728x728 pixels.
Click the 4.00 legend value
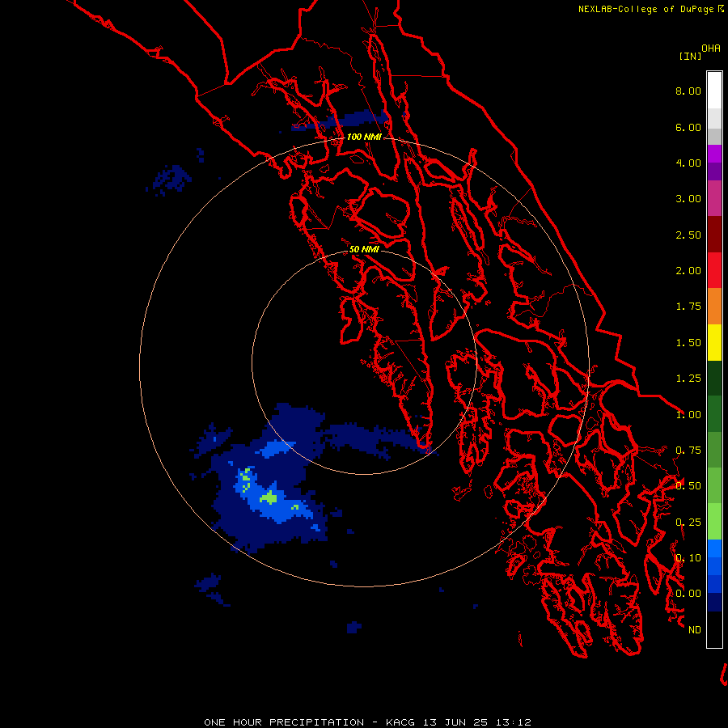pyautogui.click(x=688, y=163)
